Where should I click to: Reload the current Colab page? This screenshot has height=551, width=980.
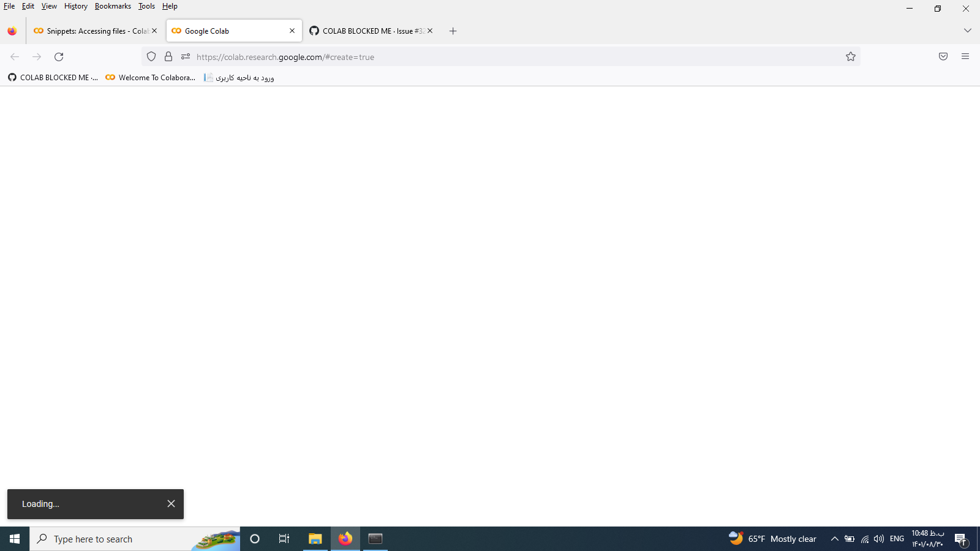coord(59,56)
